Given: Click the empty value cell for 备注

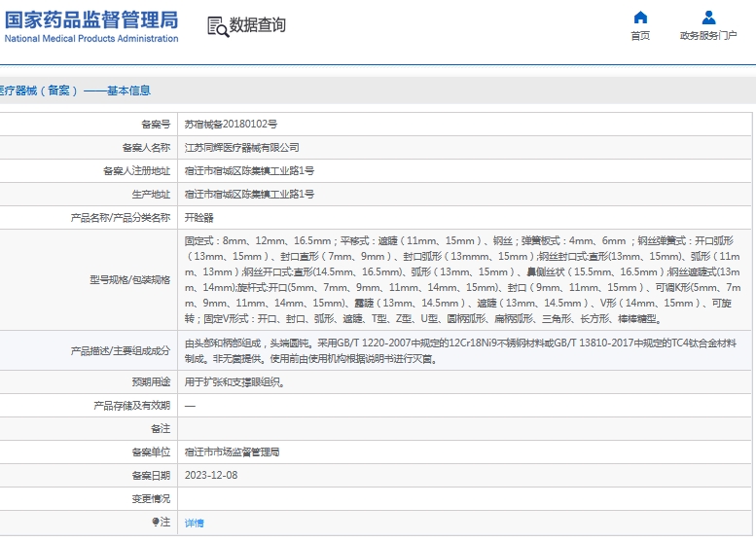Looking at the screenshot, I should click(x=464, y=429).
